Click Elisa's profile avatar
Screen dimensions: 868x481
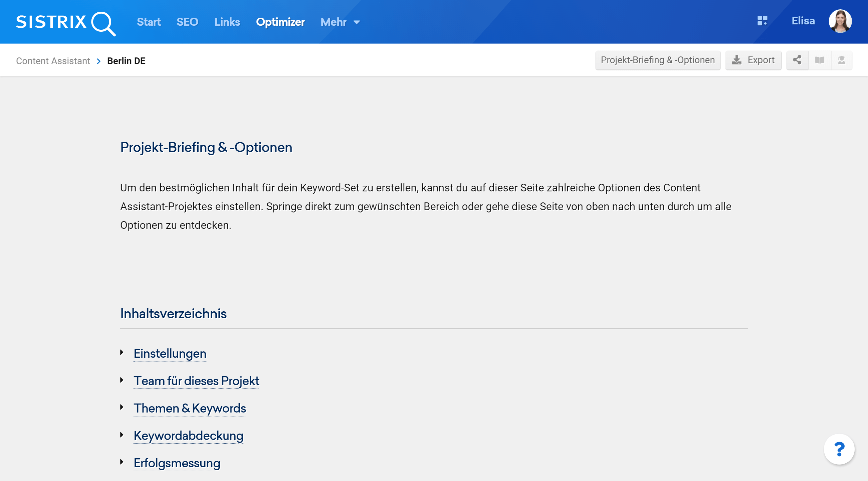click(x=840, y=21)
